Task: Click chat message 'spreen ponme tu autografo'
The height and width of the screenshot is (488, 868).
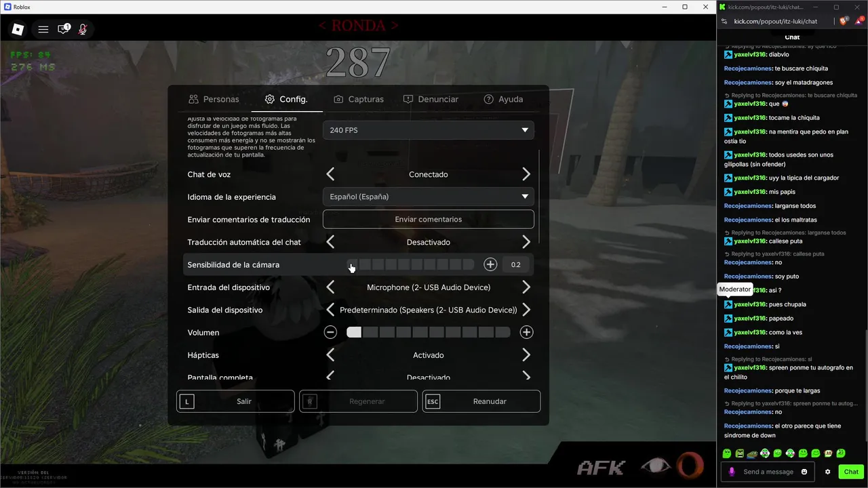Action: (789, 372)
